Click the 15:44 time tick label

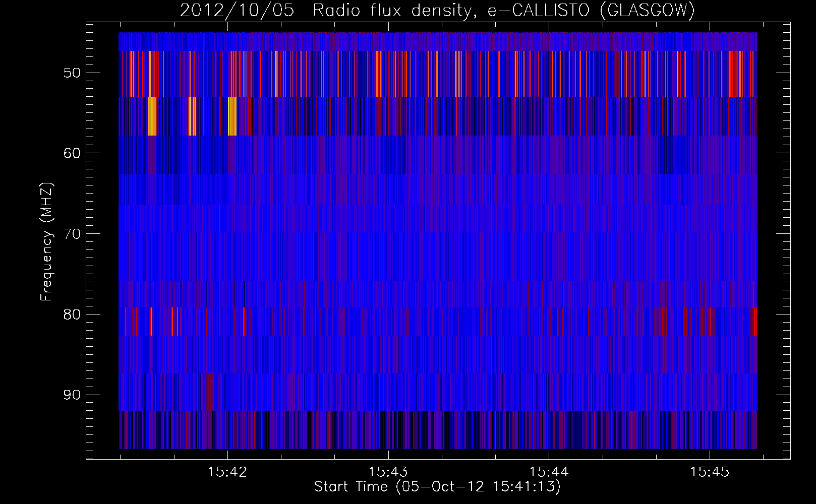click(x=549, y=472)
